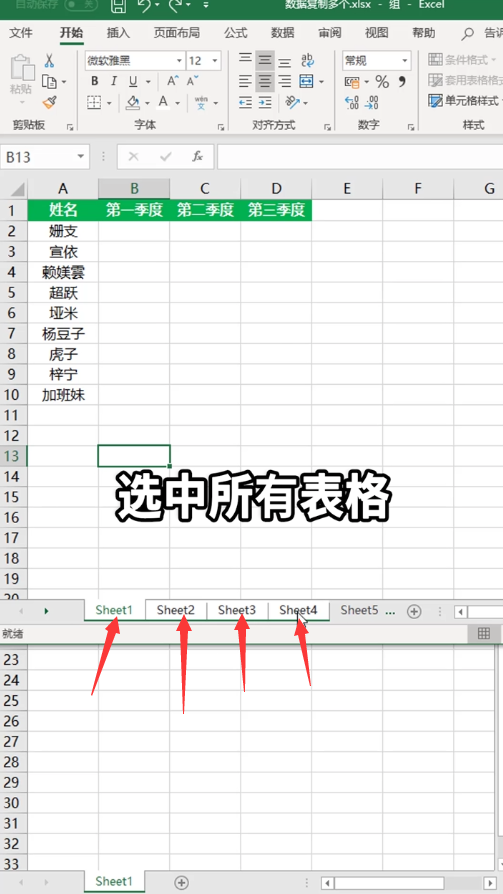Expand the font color dropdown arrow
The height and width of the screenshot is (894, 503).
[177, 103]
